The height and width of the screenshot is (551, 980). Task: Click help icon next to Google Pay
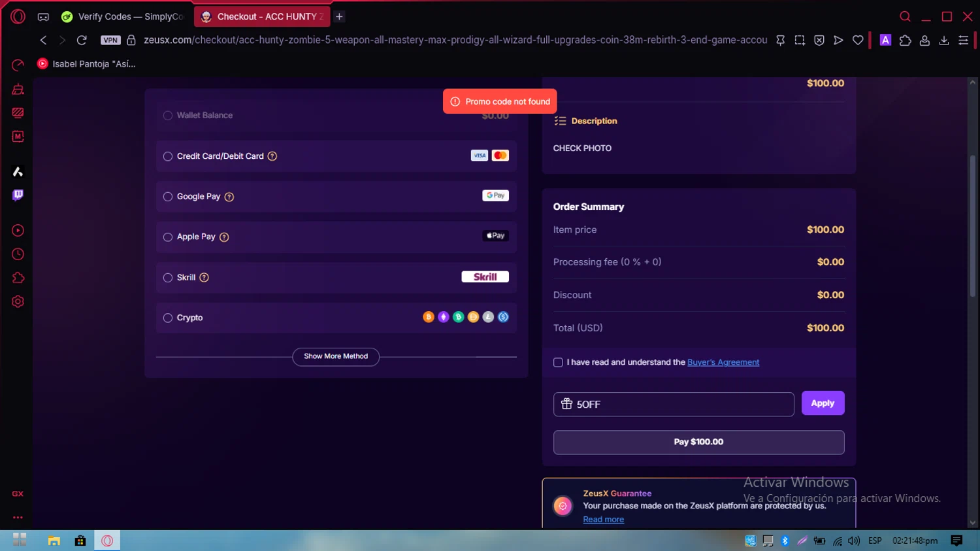229,197
